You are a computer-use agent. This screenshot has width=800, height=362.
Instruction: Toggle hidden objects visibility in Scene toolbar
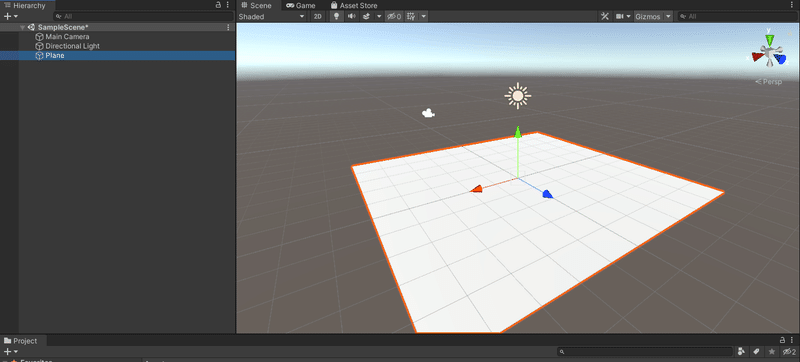point(393,16)
